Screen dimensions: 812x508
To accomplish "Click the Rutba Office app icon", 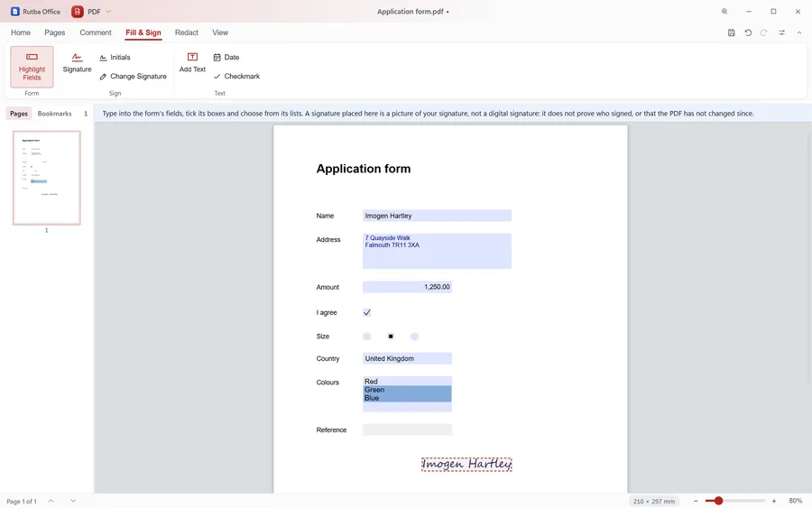I will tap(15, 12).
